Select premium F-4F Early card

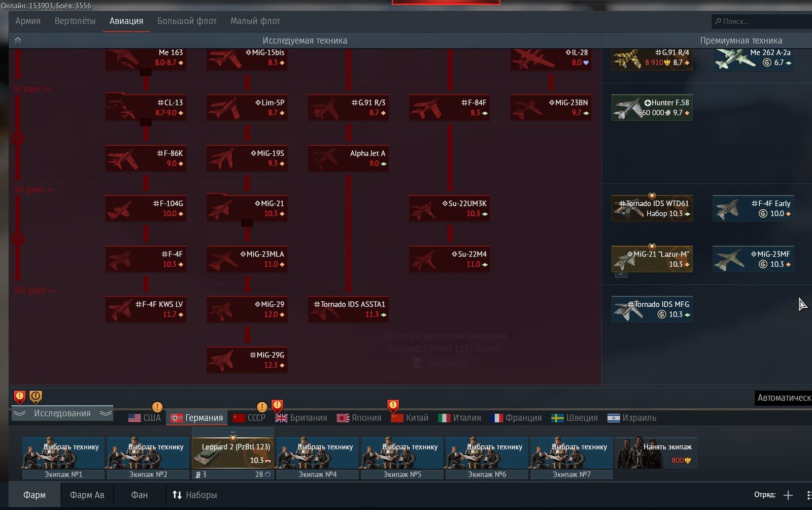pos(753,209)
